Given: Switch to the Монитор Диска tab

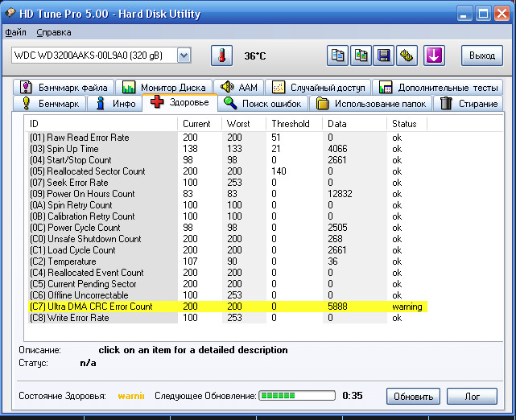Looking at the screenshot, I should [163, 88].
